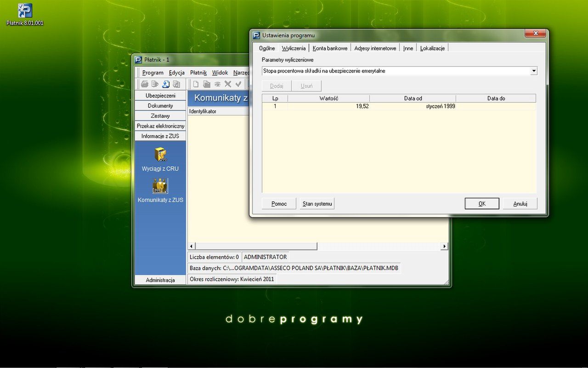Open the Płatnik 8.01.001 desktop shortcut

pos(25,14)
